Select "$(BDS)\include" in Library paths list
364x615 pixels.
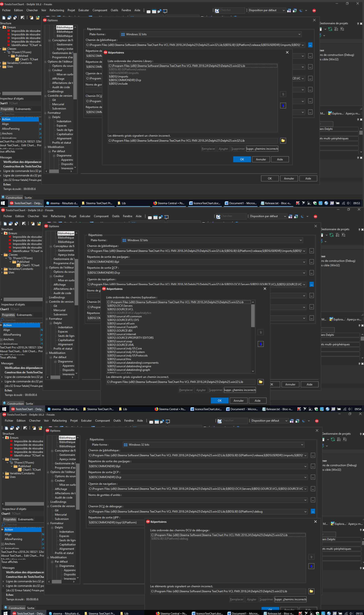pos(118,84)
